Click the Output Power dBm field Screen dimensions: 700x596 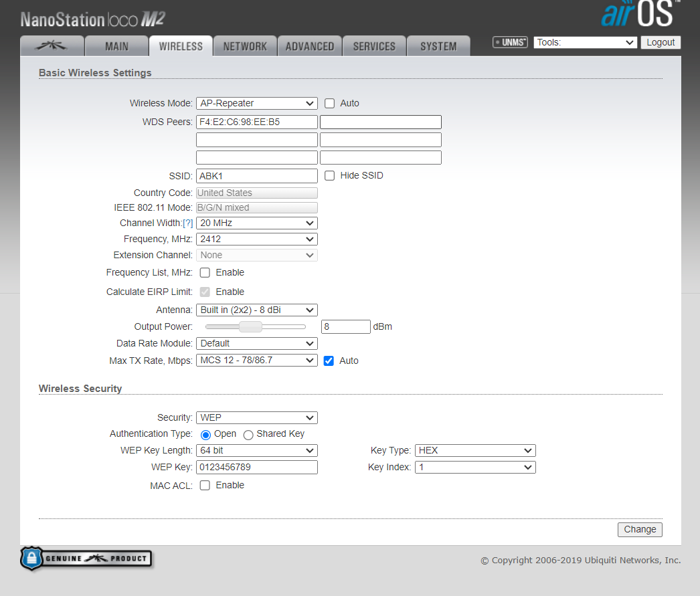[345, 326]
